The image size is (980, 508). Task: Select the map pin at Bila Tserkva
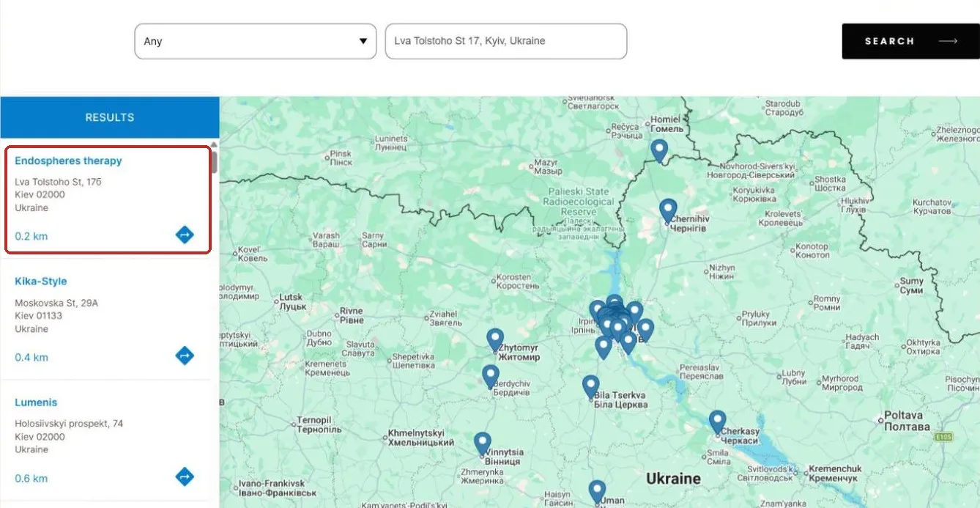click(x=590, y=387)
